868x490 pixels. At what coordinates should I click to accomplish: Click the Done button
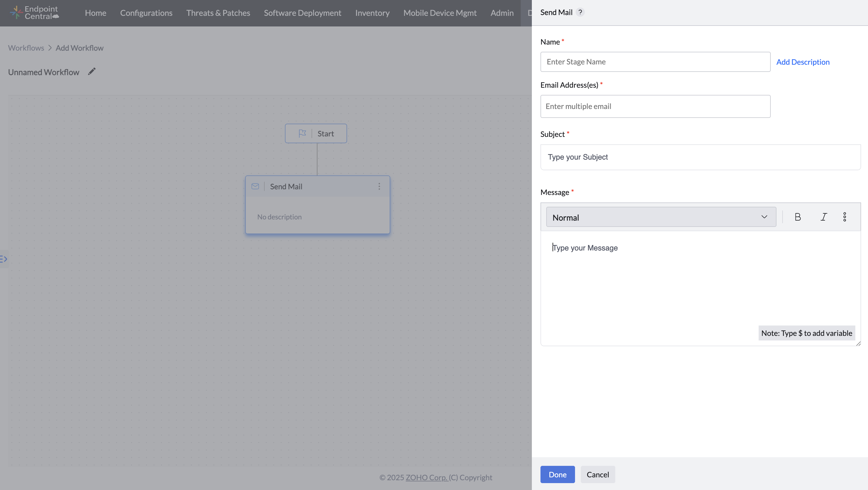pyautogui.click(x=557, y=474)
